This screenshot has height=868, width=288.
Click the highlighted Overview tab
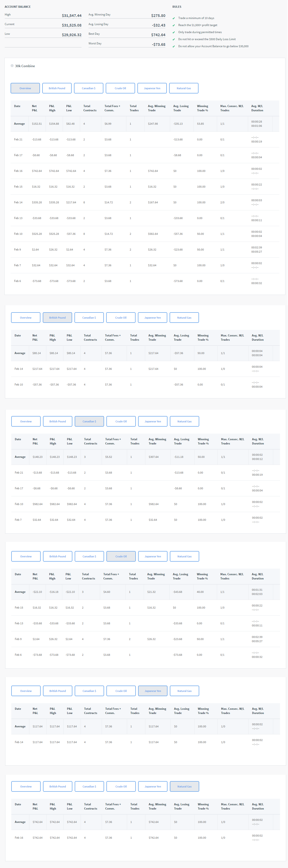point(25,88)
